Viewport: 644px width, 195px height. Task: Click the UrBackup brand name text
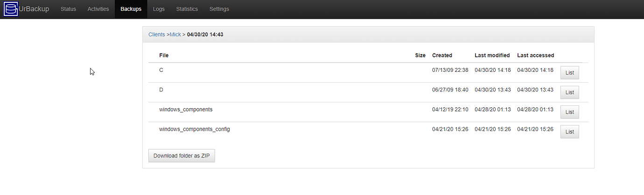point(34,9)
